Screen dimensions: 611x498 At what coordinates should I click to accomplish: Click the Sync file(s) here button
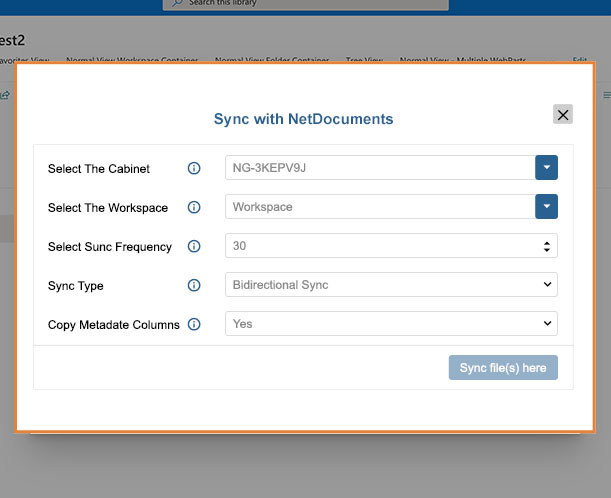point(503,367)
